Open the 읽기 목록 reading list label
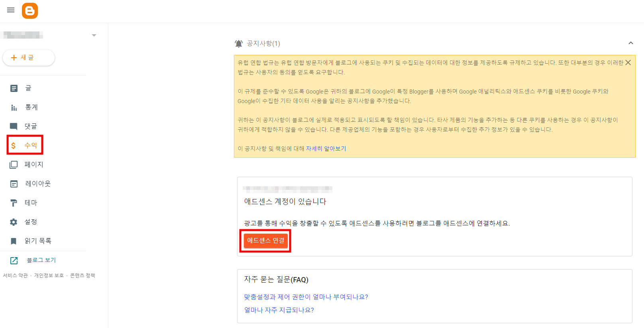 click(x=38, y=241)
